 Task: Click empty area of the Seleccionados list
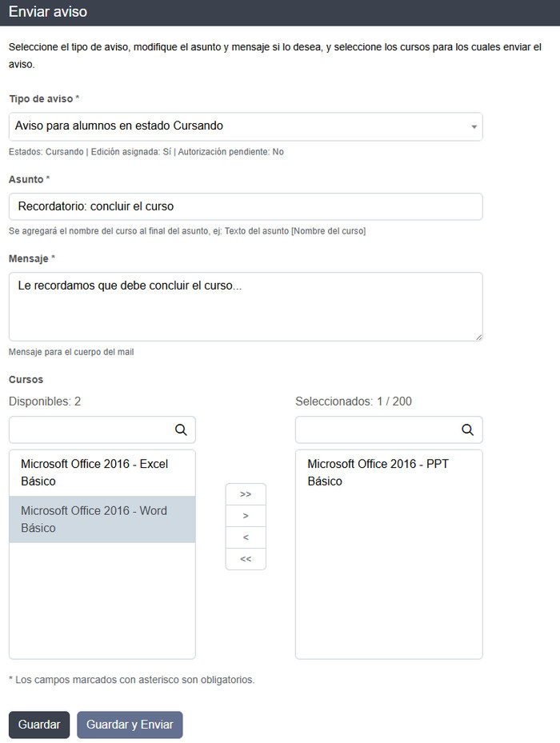[x=389, y=576]
